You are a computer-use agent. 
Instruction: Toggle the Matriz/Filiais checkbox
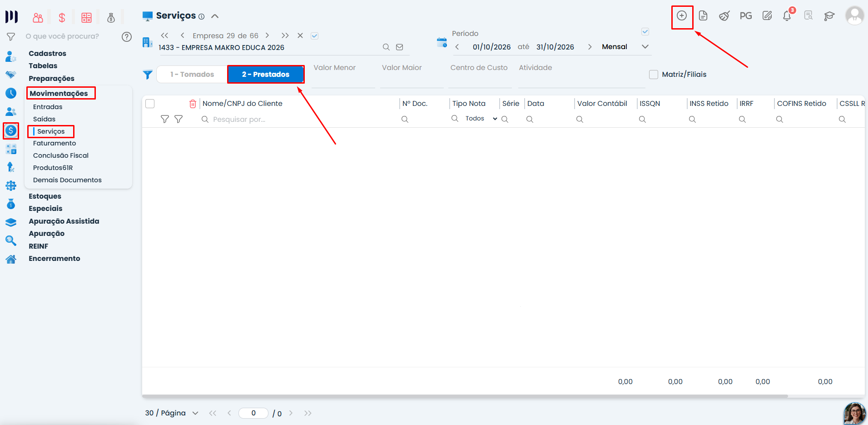point(654,75)
